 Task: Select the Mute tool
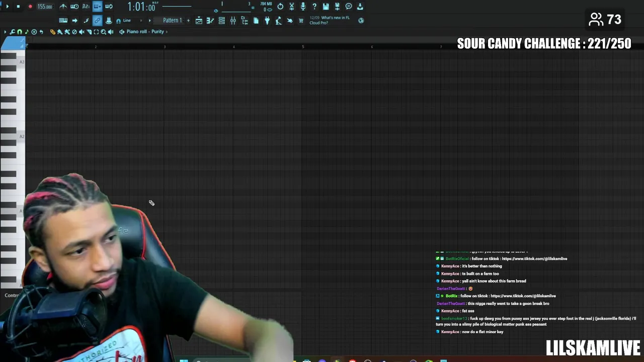(82, 32)
